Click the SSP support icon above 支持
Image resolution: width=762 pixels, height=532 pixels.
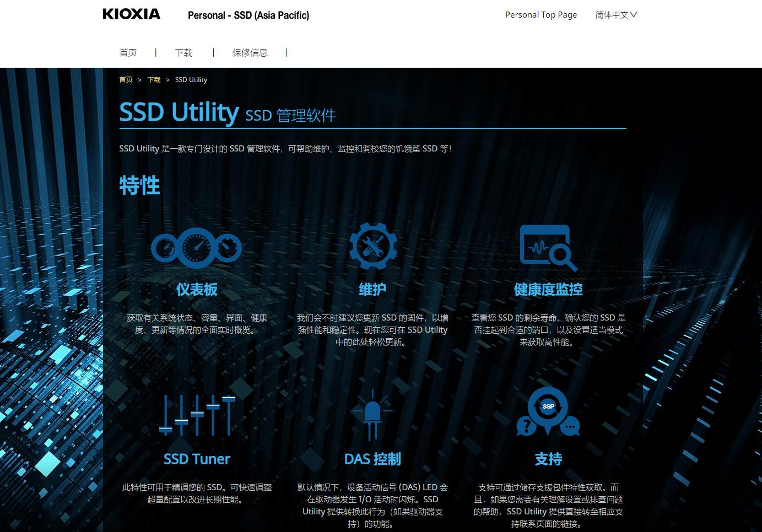click(548, 411)
